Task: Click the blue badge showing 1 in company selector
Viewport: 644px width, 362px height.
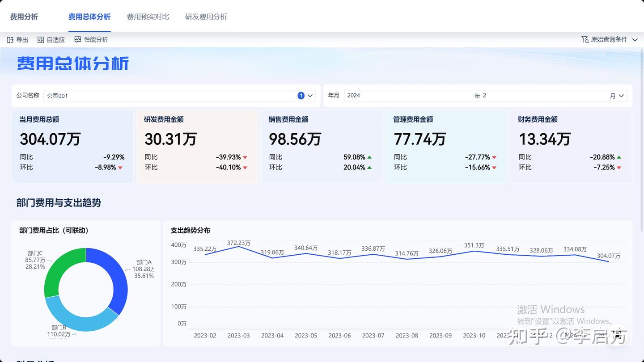Action: 301,95
